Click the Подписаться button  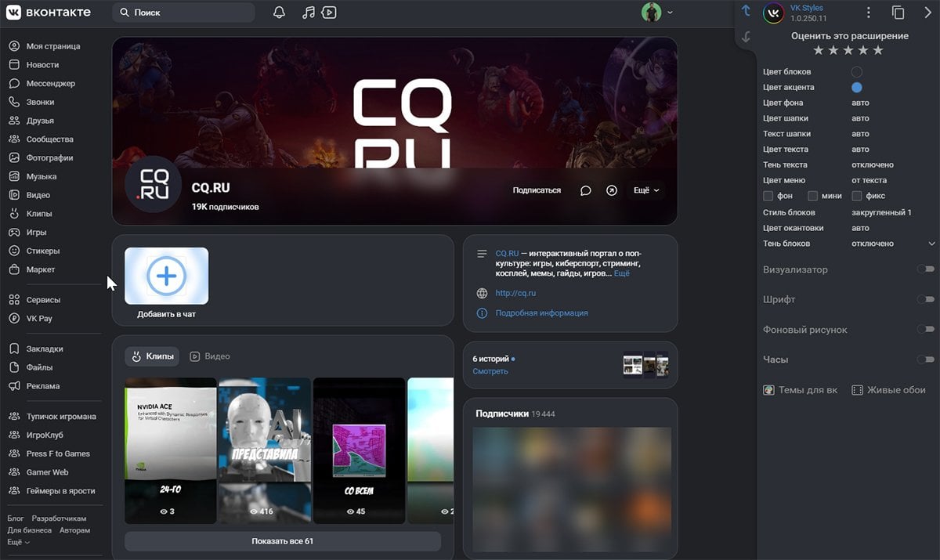537,190
